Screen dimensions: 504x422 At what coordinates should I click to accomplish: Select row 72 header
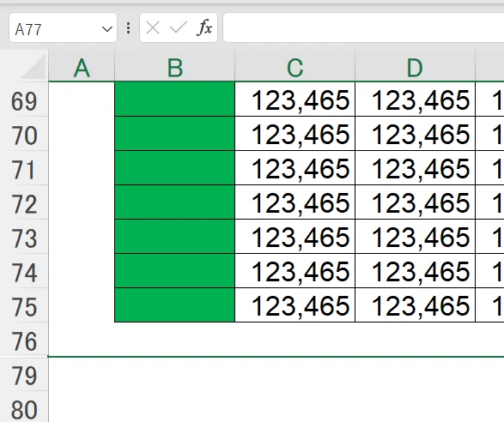(24, 202)
